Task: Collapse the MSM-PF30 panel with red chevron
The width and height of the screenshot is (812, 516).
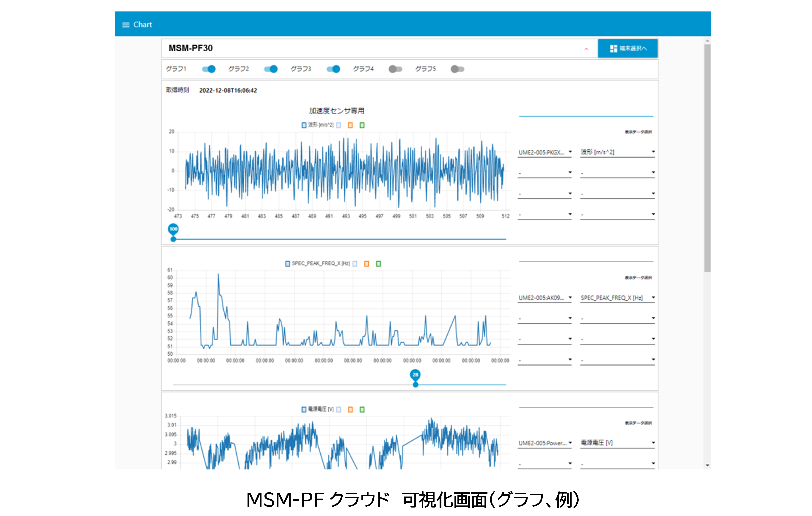Action: tap(586, 49)
